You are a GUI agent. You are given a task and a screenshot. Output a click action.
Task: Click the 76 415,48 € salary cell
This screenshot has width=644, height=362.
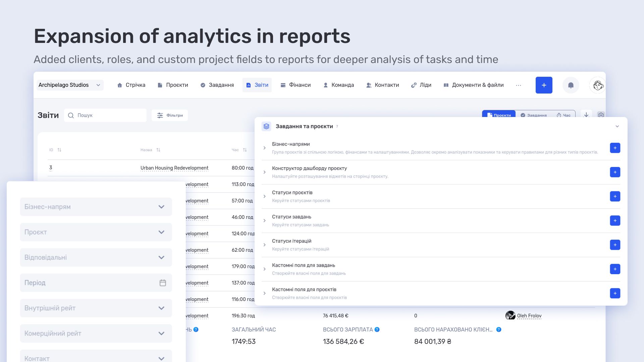(335, 316)
